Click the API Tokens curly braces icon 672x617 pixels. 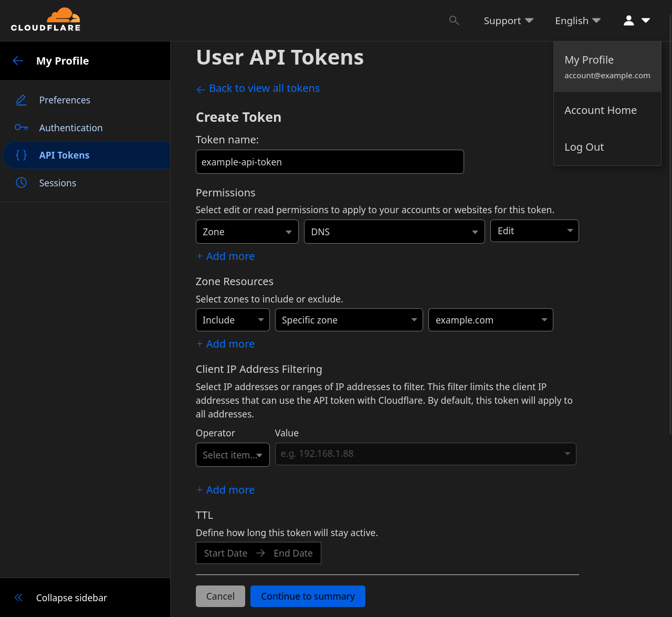(x=21, y=155)
